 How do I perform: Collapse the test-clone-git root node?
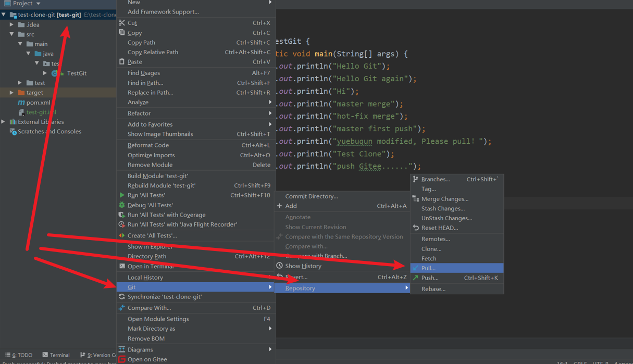pos(4,15)
